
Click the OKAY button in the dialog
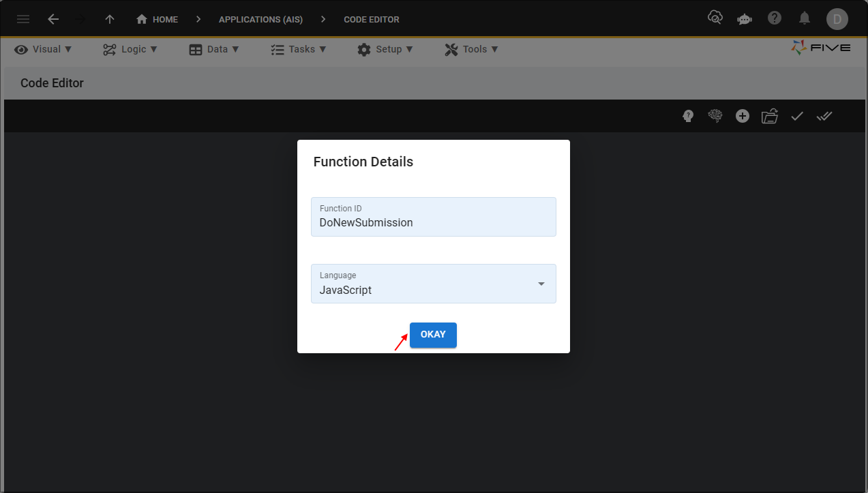click(x=433, y=335)
